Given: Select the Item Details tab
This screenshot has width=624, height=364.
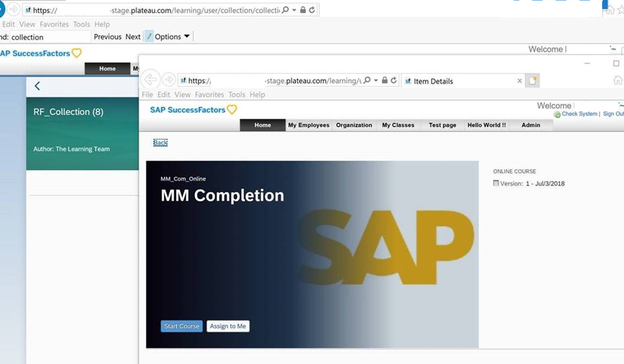Looking at the screenshot, I should tap(462, 81).
